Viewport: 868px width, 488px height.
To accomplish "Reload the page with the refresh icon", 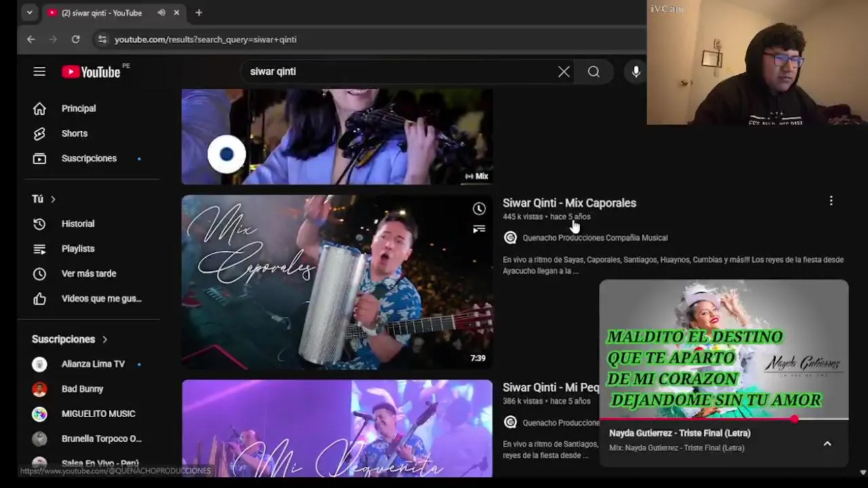I will 75,39.
